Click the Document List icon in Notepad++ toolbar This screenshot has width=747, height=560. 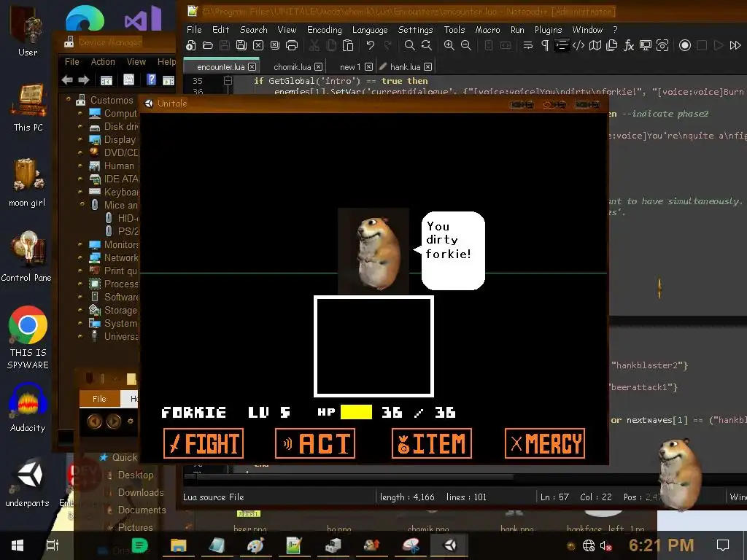pyautogui.click(x=612, y=45)
